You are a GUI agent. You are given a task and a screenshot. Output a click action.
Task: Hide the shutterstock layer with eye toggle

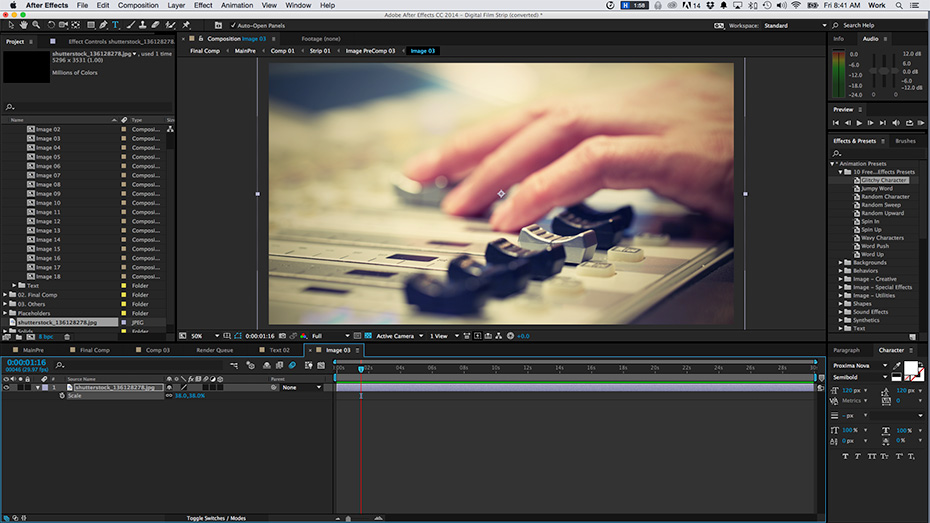click(x=7, y=387)
